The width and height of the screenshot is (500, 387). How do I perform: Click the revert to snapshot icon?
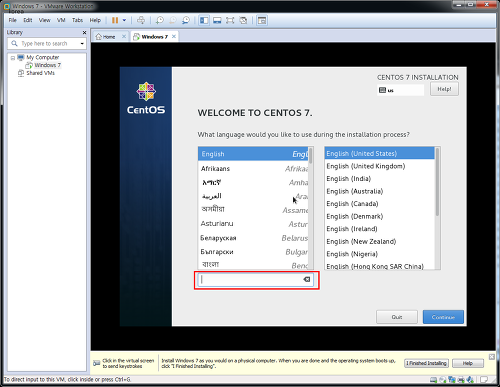[173, 20]
